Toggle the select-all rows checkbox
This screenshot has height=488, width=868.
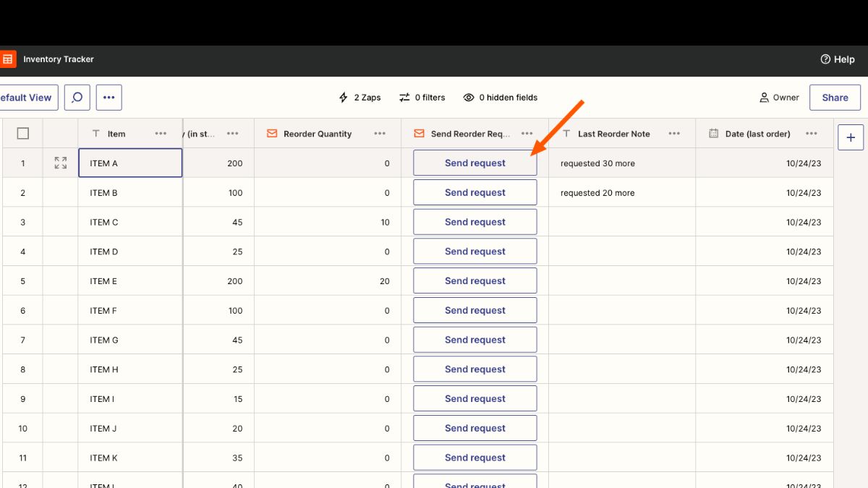pos(23,134)
